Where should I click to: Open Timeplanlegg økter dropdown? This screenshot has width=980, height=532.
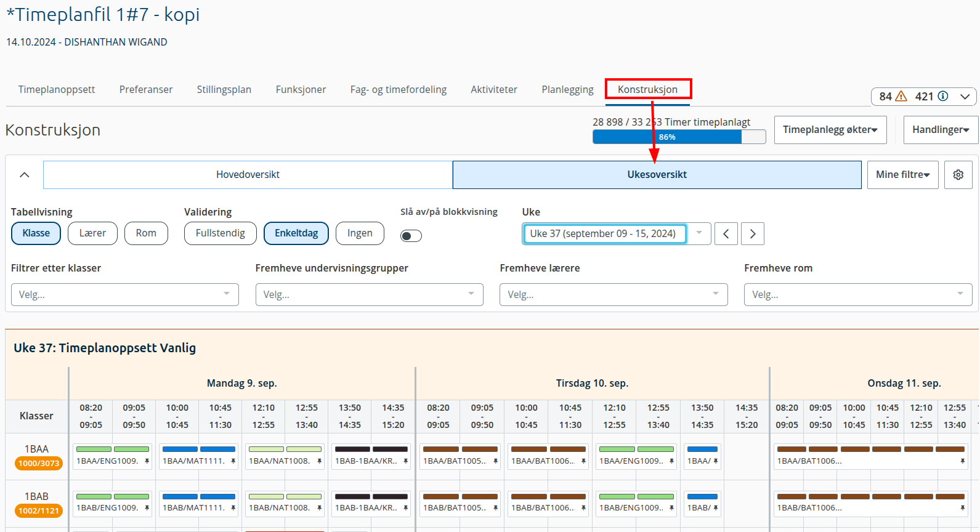(x=830, y=130)
